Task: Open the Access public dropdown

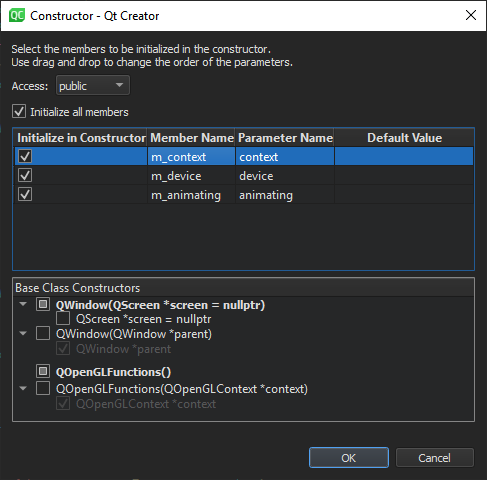Action: point(93,86)
